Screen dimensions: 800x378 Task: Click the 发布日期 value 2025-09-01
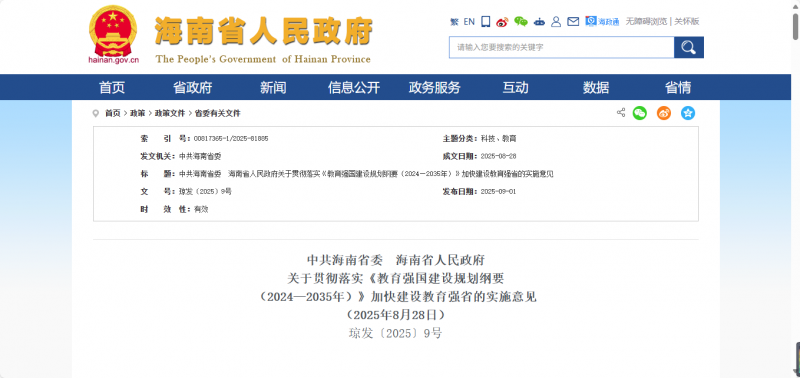pos(498,191)
